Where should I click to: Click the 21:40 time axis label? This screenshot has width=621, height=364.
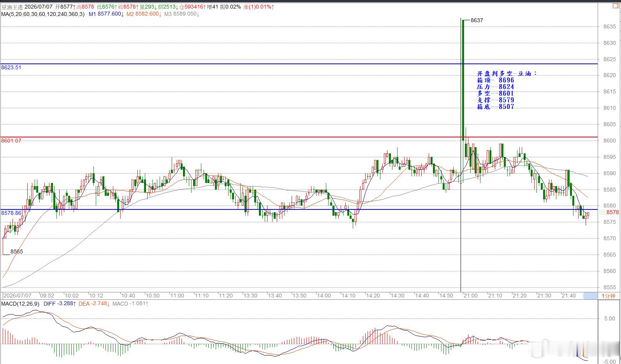(569, 296)
